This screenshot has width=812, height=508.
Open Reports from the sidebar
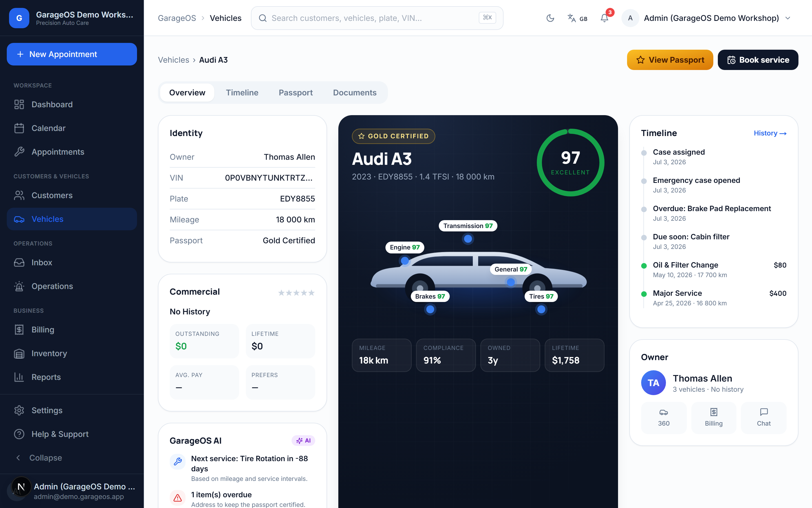click(71, 377)
